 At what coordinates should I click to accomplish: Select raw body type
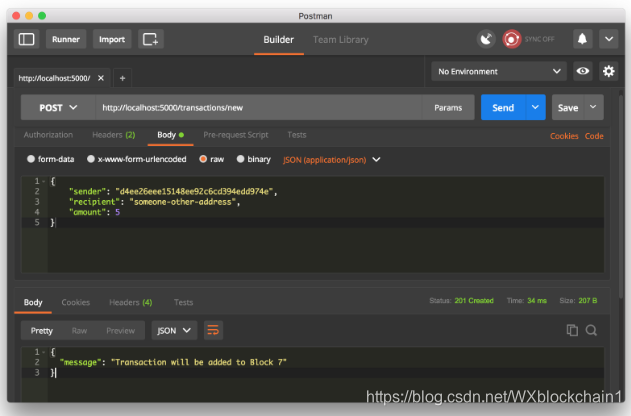click(212, 159)
